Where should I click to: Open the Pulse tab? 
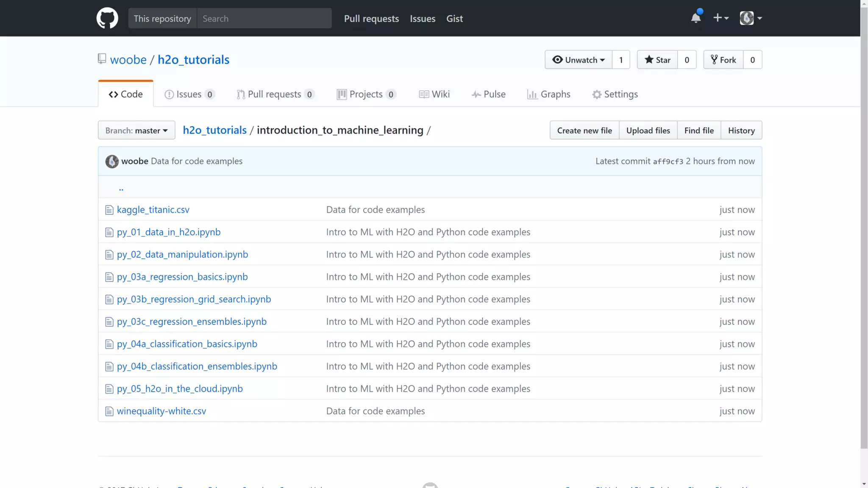point(489,94)
